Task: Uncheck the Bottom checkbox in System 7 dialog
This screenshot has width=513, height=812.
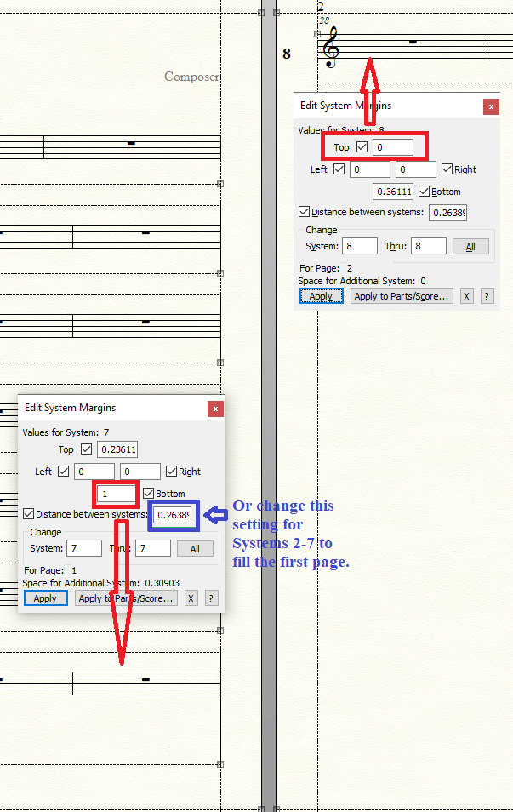Action: click(x=148, y=494)
